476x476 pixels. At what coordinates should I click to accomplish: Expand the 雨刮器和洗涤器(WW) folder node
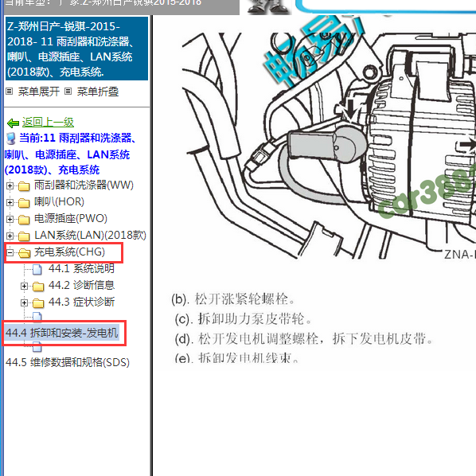click(10, 185)
